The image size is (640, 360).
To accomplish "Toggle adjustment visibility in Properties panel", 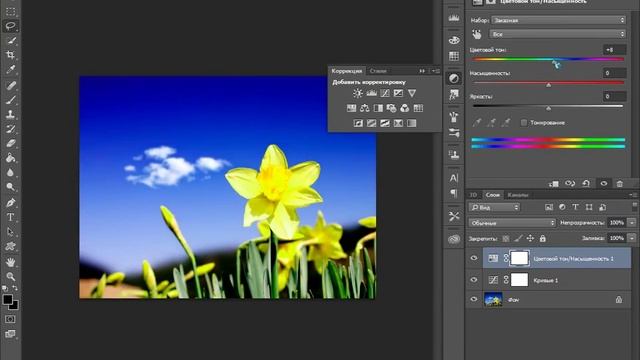I will pos(604,184).
